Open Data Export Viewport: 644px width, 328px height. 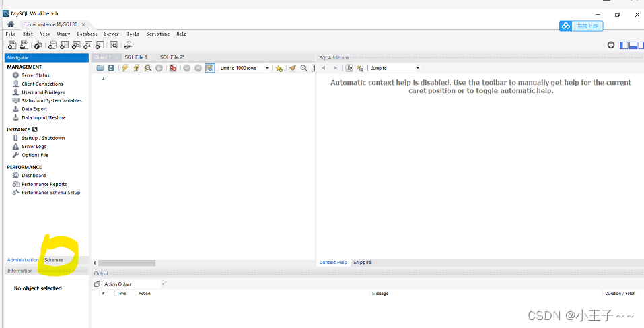[x=34, y=109]
